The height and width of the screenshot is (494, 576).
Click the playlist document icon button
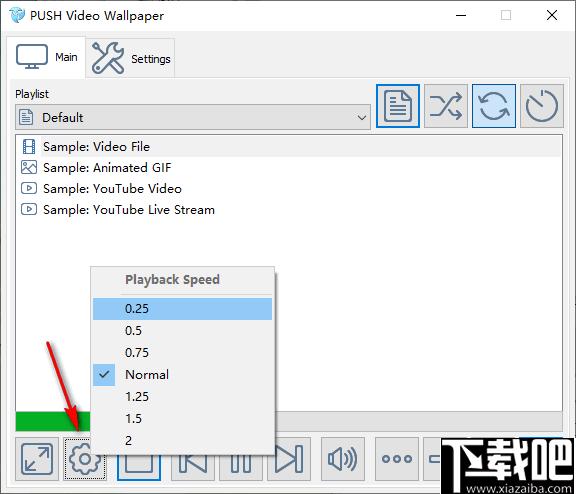pos(398,106)
